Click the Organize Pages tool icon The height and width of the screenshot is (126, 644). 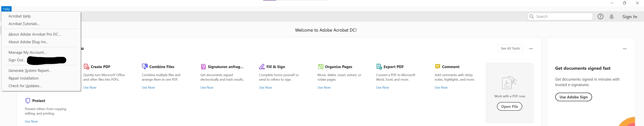[x=320, y=66]
